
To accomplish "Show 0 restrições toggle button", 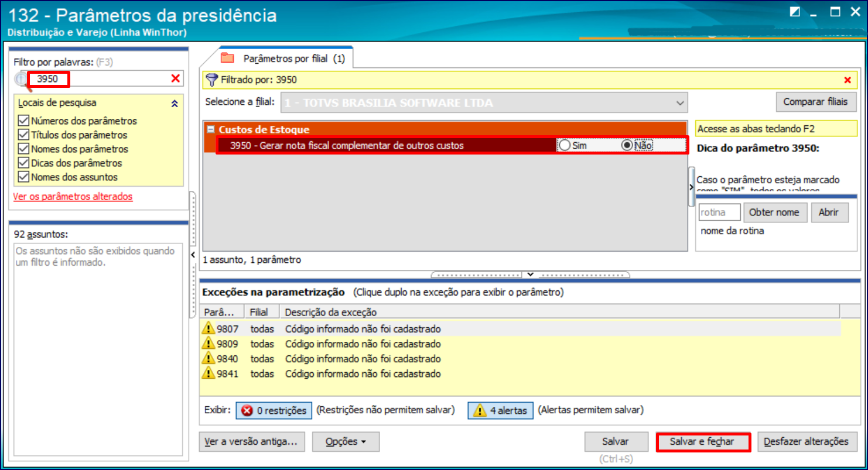I will (x=274, y=410).
